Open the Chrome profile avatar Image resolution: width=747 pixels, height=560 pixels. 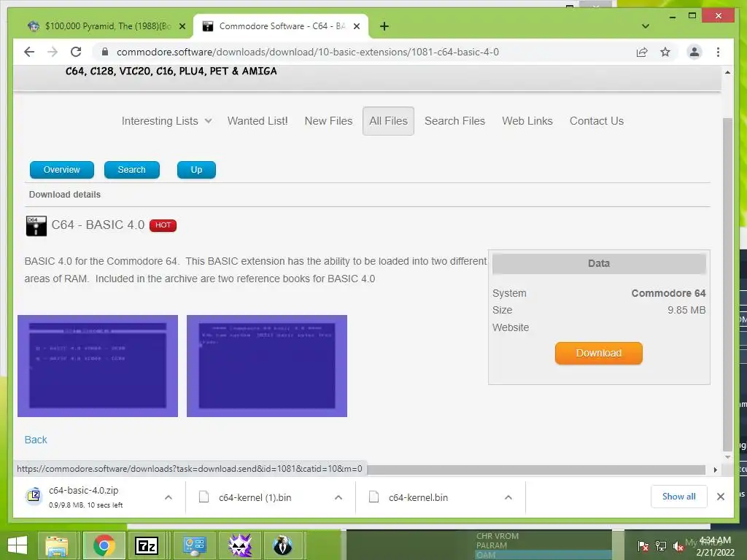(694, 52)
